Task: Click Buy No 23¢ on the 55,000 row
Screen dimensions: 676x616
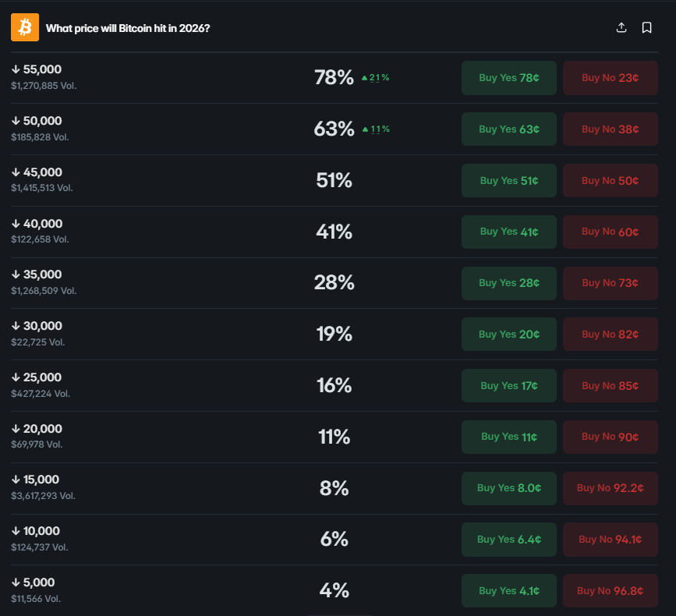Action: [x=610, y=77]
